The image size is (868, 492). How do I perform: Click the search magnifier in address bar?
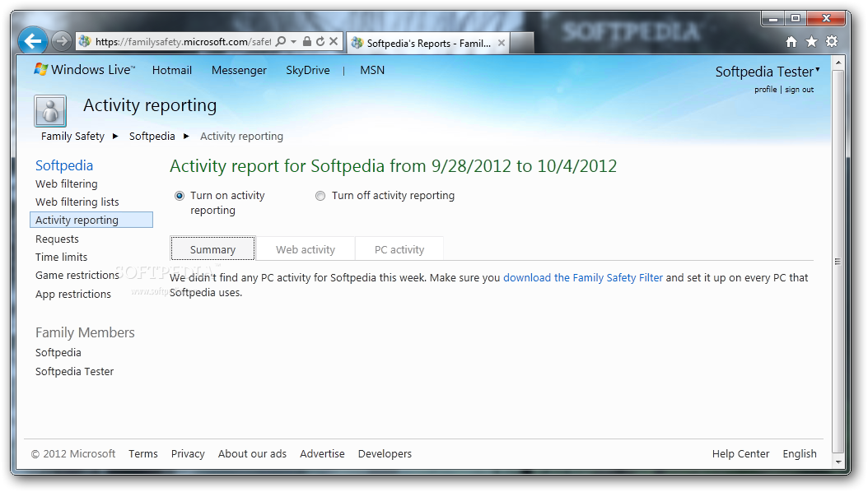click(x=281, y=41)
